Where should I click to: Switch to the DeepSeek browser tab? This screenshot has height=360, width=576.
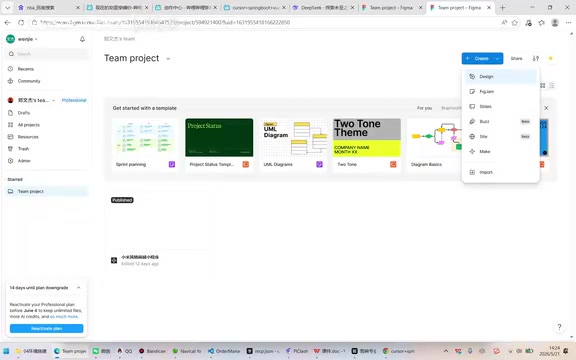pos(323,8)
